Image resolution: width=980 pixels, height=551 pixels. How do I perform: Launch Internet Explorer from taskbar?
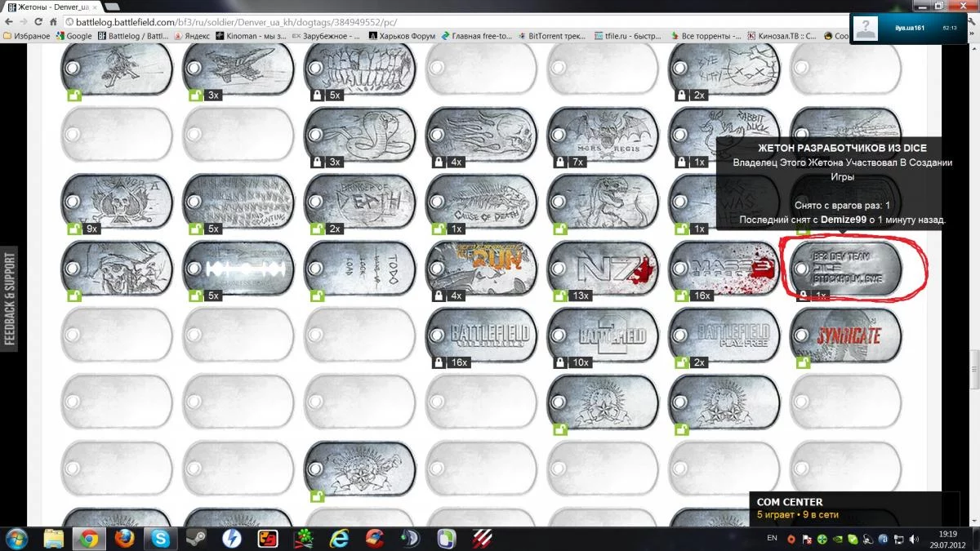[338, 539]
